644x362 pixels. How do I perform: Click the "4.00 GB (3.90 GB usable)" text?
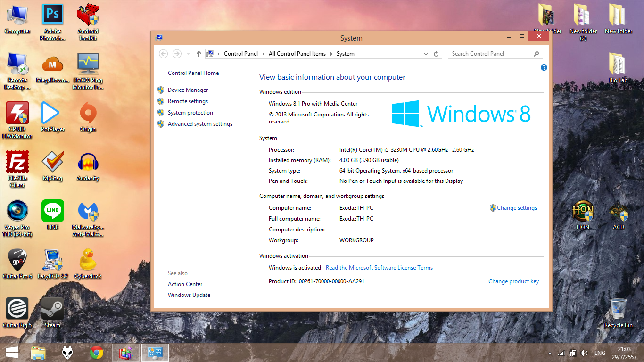point(369,160)
